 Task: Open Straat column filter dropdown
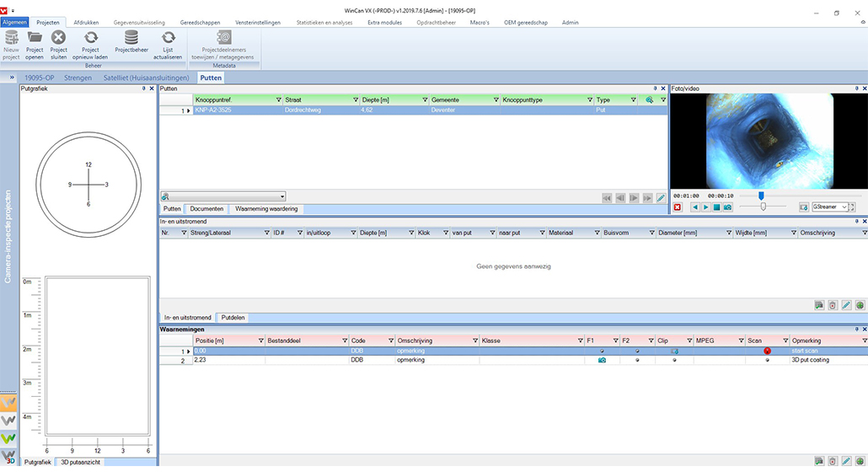pos(356,100)
